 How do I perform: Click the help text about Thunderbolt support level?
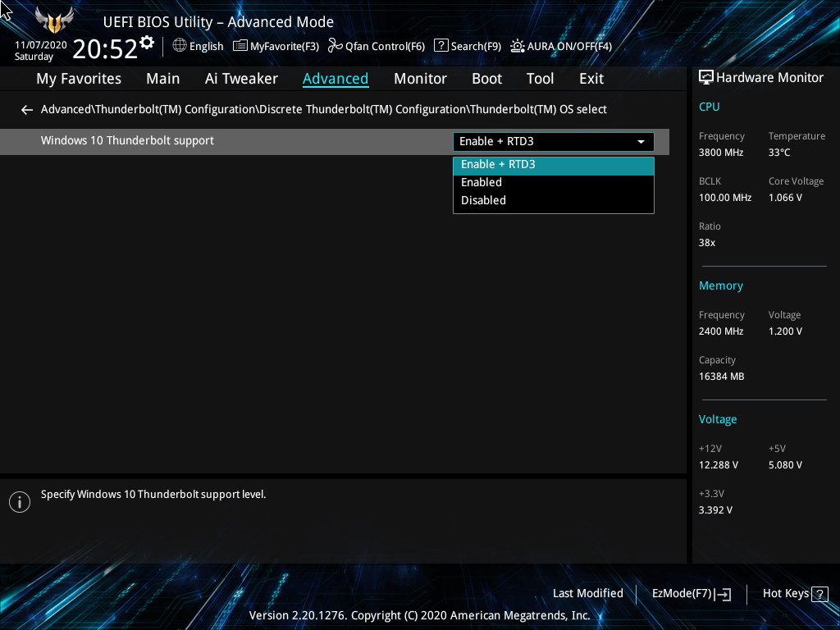tap(153, 495)
